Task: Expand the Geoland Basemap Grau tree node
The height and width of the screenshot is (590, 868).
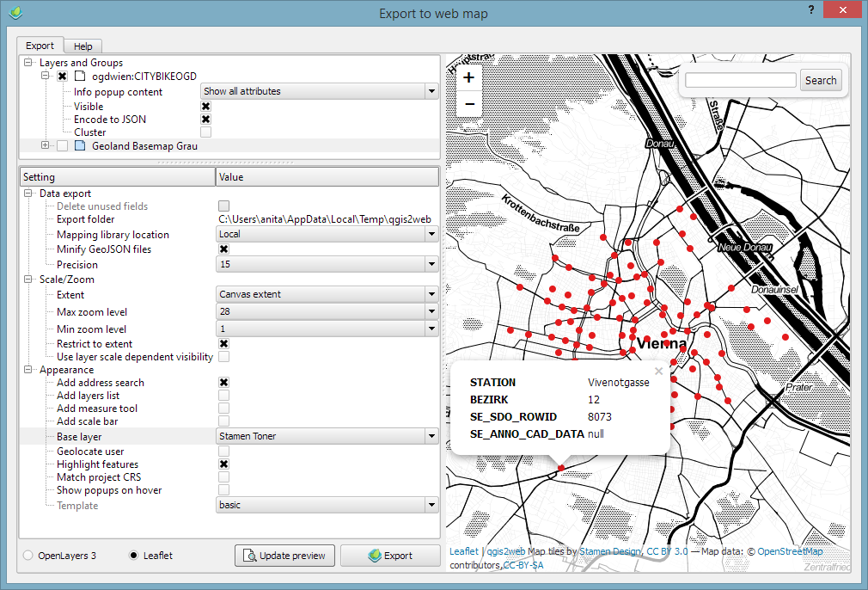Action: [x=46, y=146]
